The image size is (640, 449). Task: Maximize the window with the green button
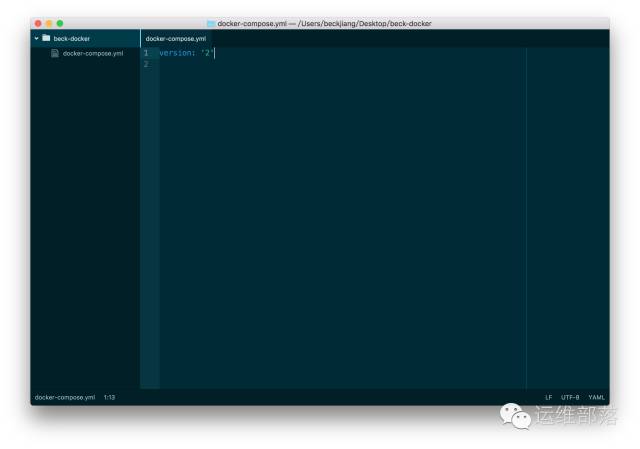point(60,24)
